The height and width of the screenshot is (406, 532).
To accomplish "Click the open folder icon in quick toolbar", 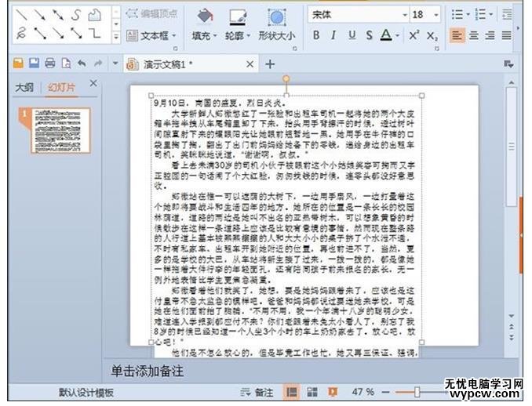I will tap(18, 63).
